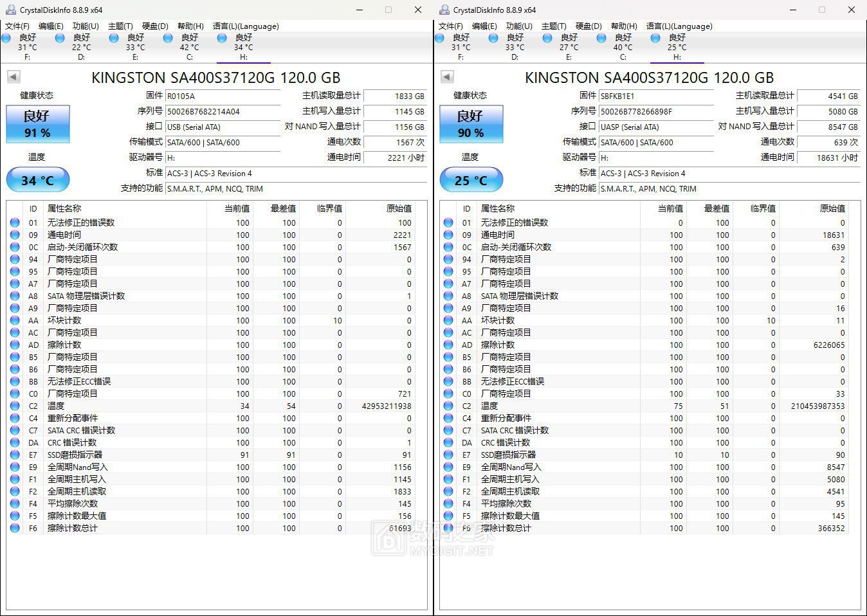This screenshot has width=867, height=616.
Task: Open 硬盘(D) menu in left window
Action: click(x=155, y=26)
